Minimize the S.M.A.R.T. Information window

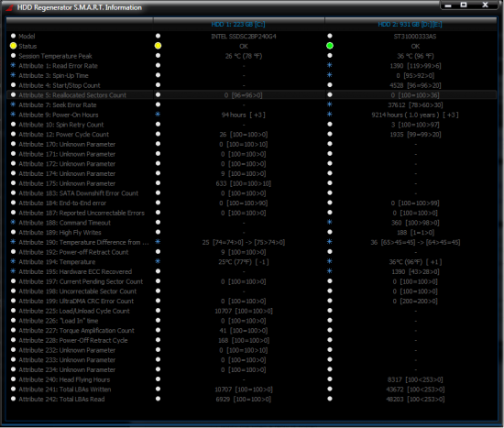448,5
